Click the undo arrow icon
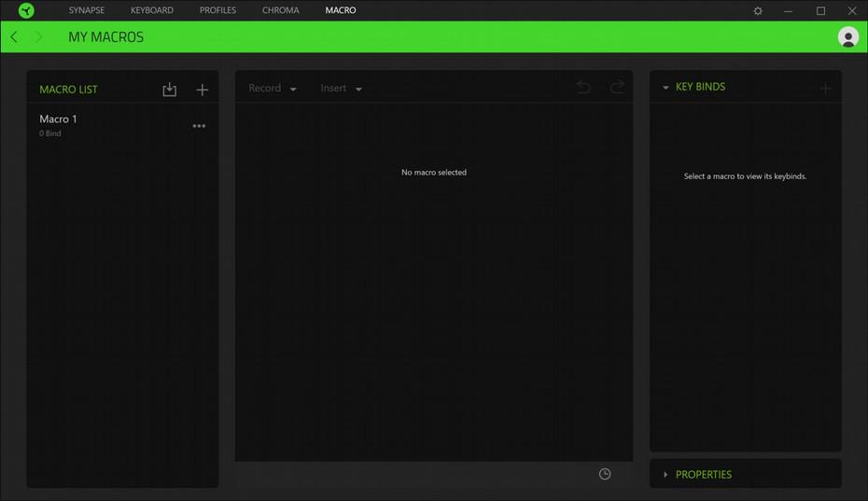 point(583,87)
